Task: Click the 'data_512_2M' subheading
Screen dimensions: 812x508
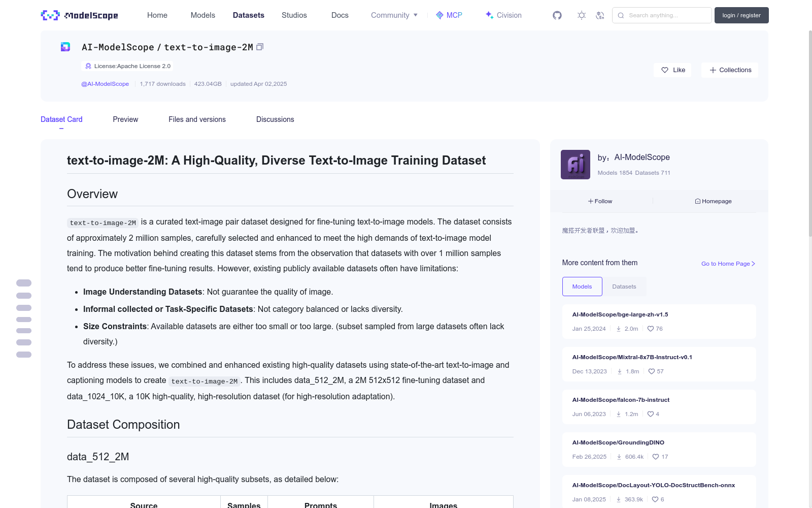Action: coord(98,457)
